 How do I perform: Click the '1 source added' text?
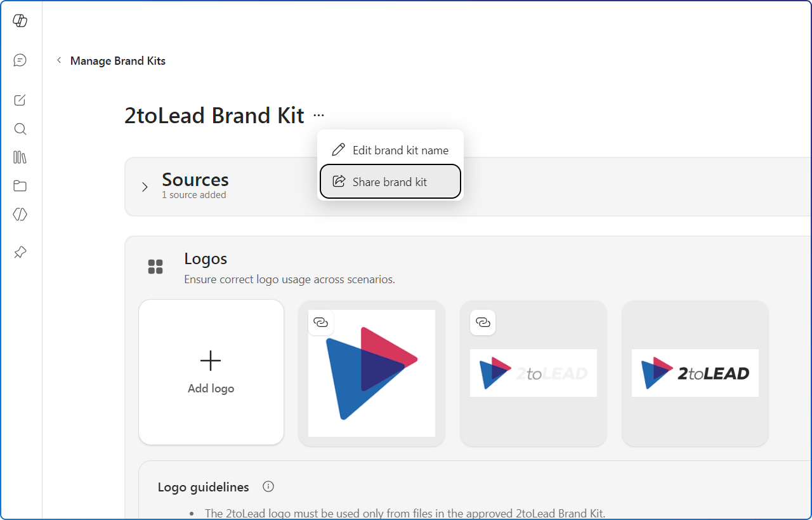194,195
